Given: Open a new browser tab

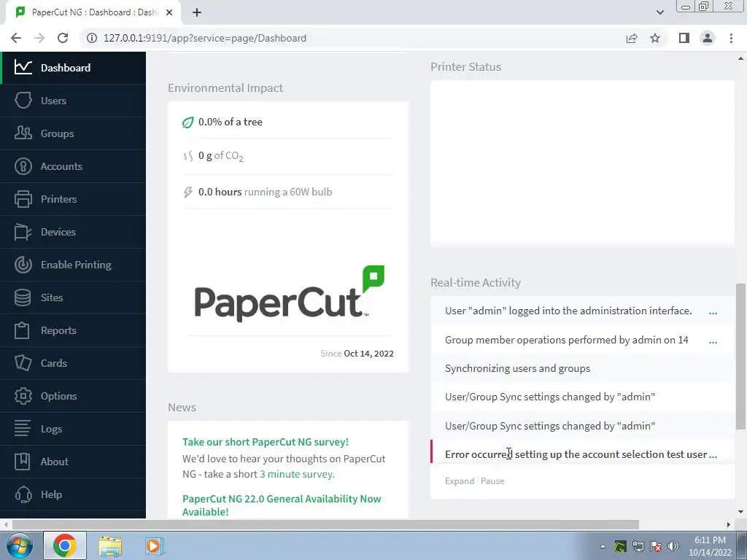Looking at the screenshot, I should [197, 12].
